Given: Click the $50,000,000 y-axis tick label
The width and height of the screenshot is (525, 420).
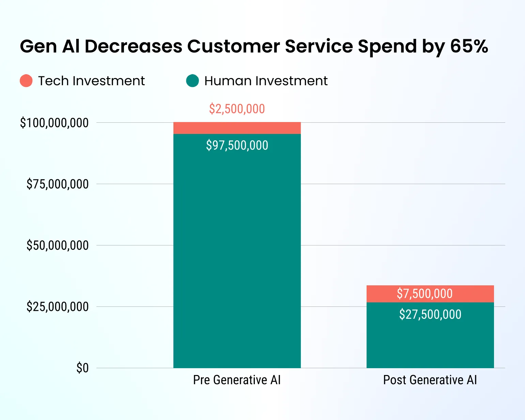Looking at the screenshot, I should [58, 245].
